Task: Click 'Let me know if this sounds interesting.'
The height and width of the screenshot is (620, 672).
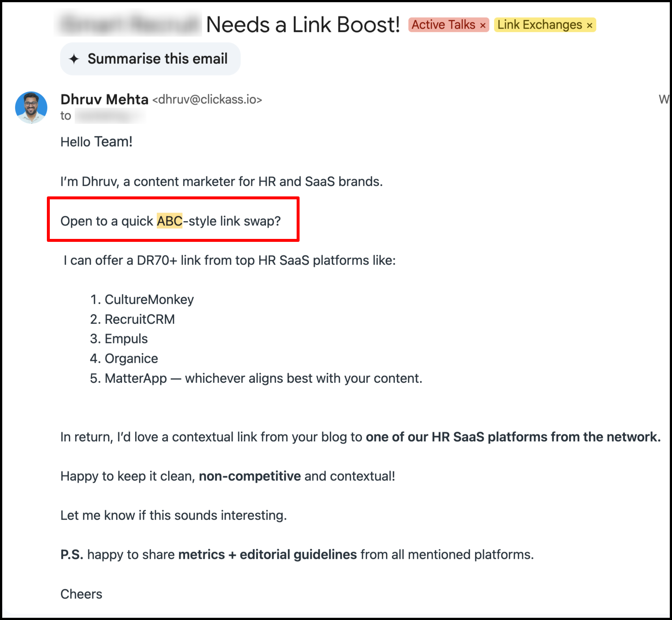Action: (x=174, y=515)
